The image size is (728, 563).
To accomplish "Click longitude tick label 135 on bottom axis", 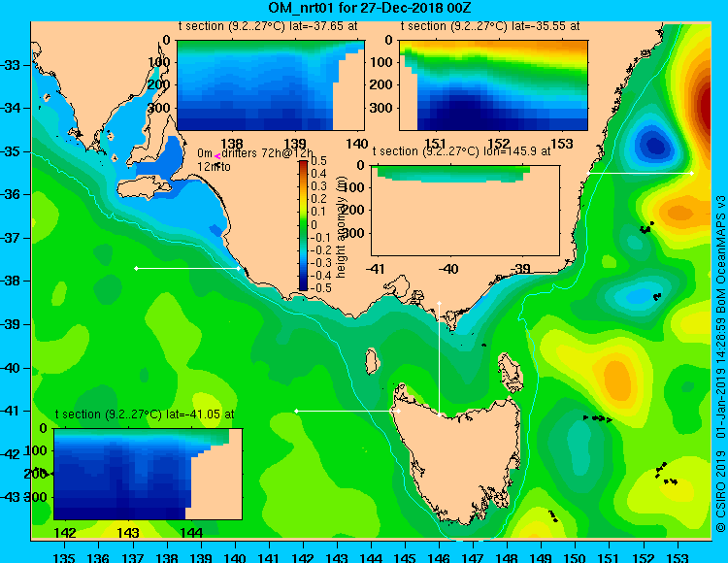I will [x=64, y=557].
